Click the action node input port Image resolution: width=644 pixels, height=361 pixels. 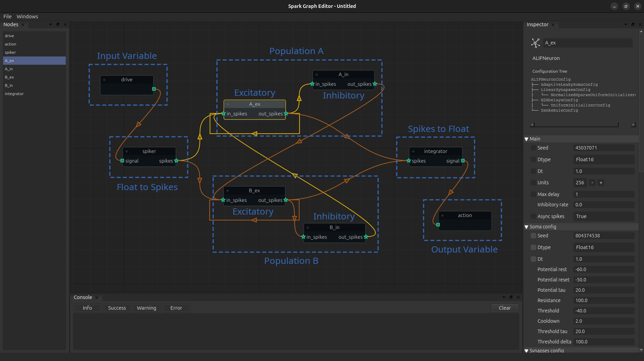tap(438, 225)
